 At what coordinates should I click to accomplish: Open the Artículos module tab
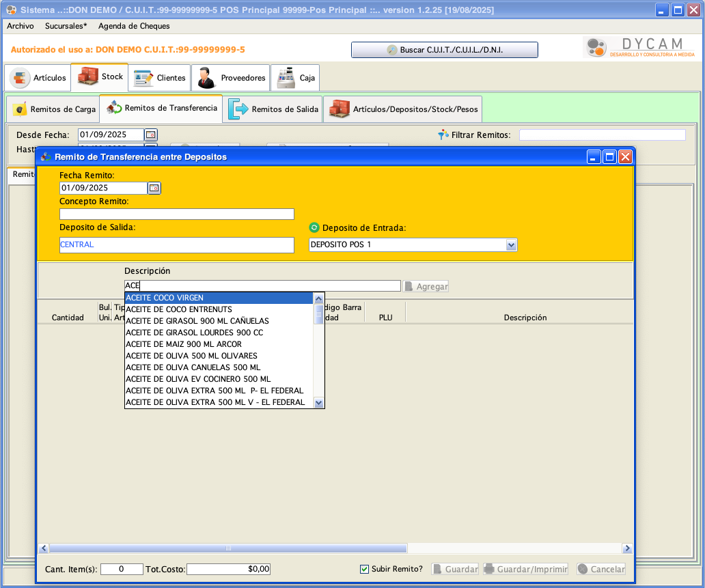click(x=39, y=78)
